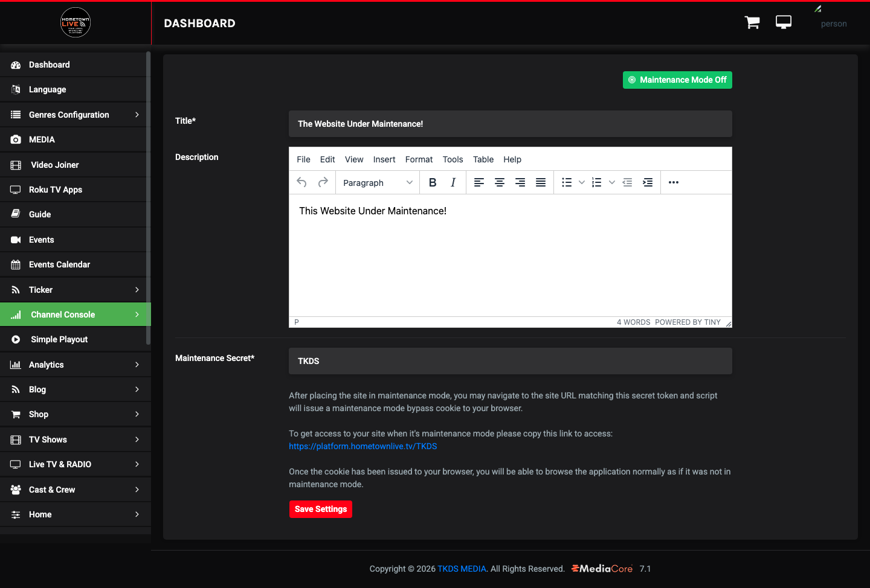The image size is (870, 588).
Task: Expand Genres Configuration submenu
Action: (137, 115)
